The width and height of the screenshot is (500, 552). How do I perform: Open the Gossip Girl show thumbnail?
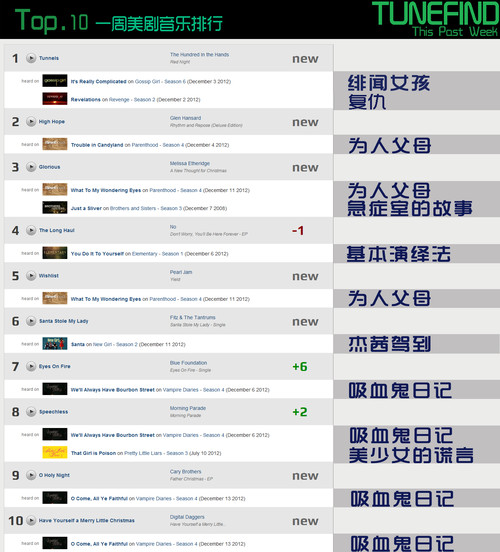click(x=55, y=81)
